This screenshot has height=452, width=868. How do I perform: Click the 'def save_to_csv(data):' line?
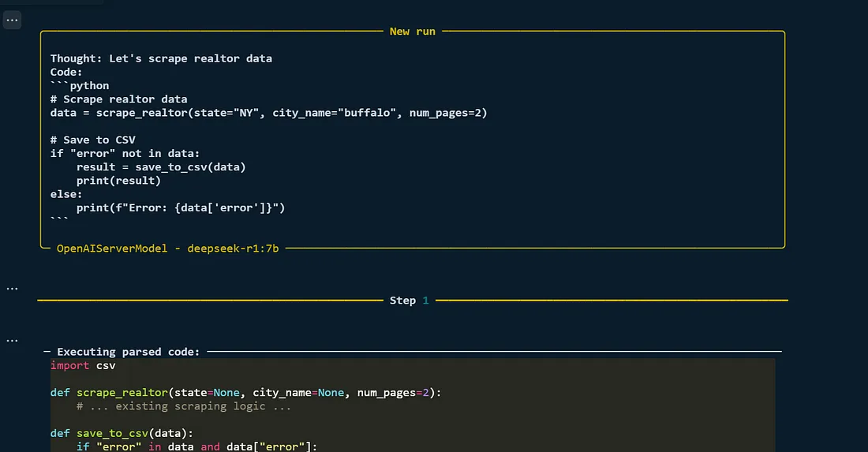(122, 433)
